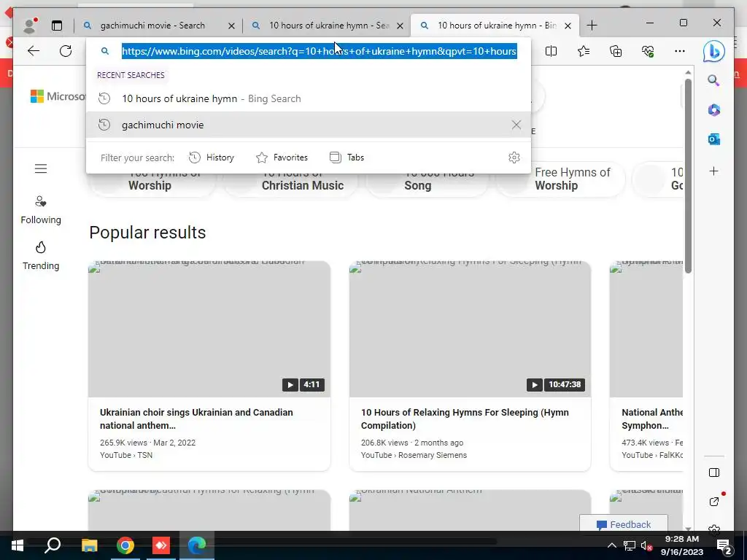Image resolution: width=747 pixels, height=560 pixels.
Task: Open sidebar Search magnifier icon
Action: click(713, 80)
